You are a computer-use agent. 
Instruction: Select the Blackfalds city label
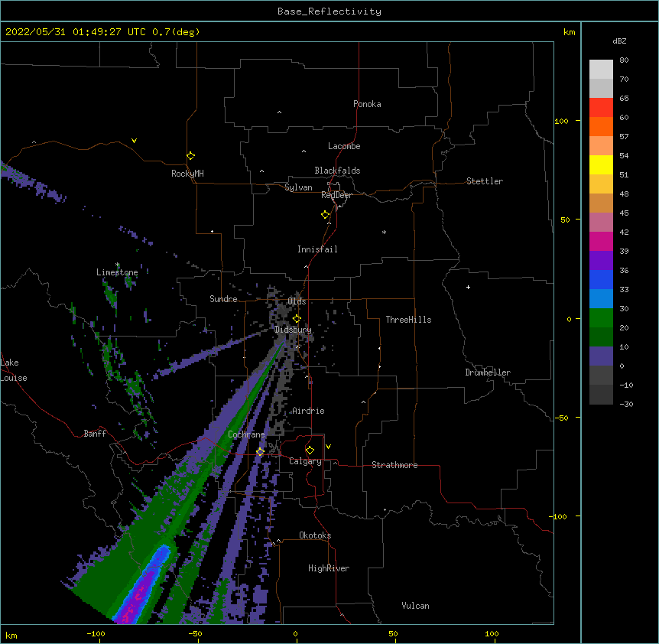coord(337,171)
